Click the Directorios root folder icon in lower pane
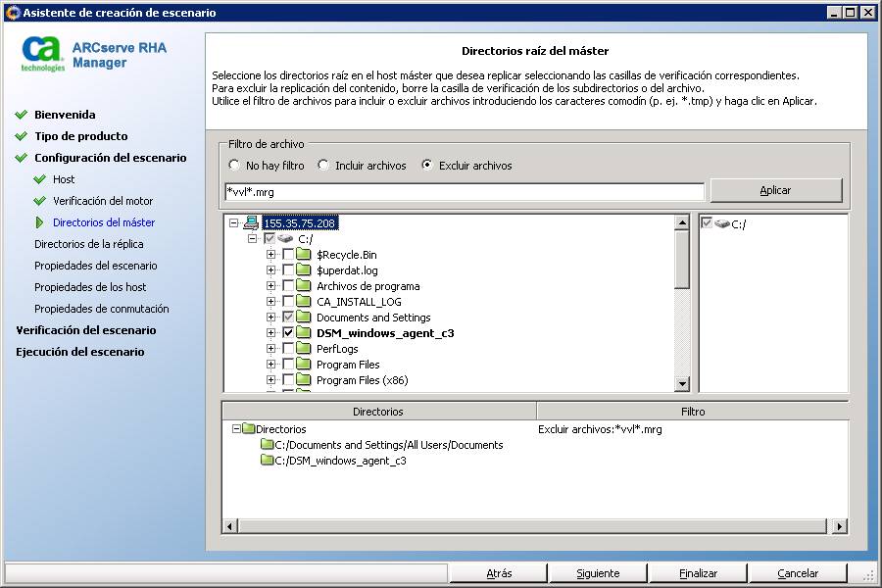 point(248,429)
